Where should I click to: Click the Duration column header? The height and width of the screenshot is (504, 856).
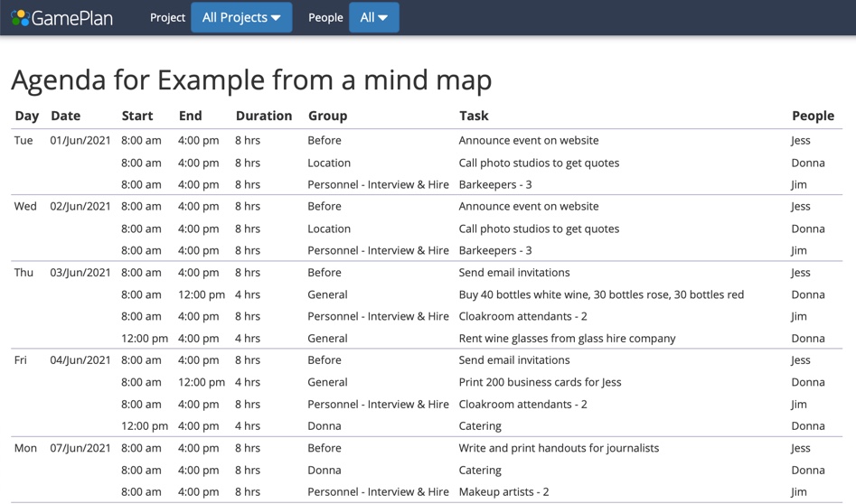pos(264,116)
